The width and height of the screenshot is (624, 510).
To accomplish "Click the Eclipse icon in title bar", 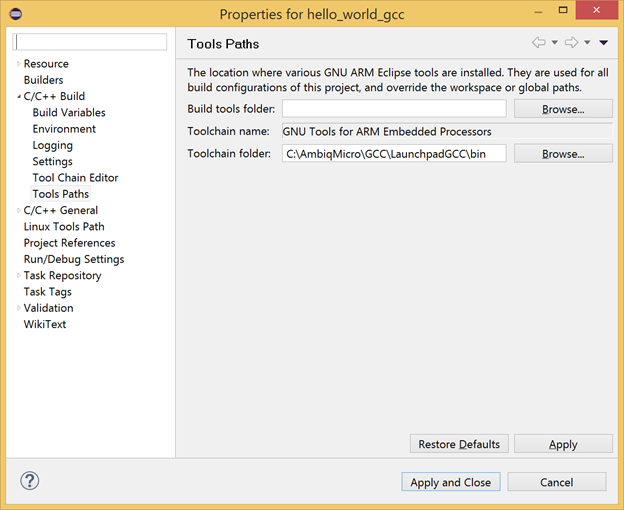I will 16,14.
